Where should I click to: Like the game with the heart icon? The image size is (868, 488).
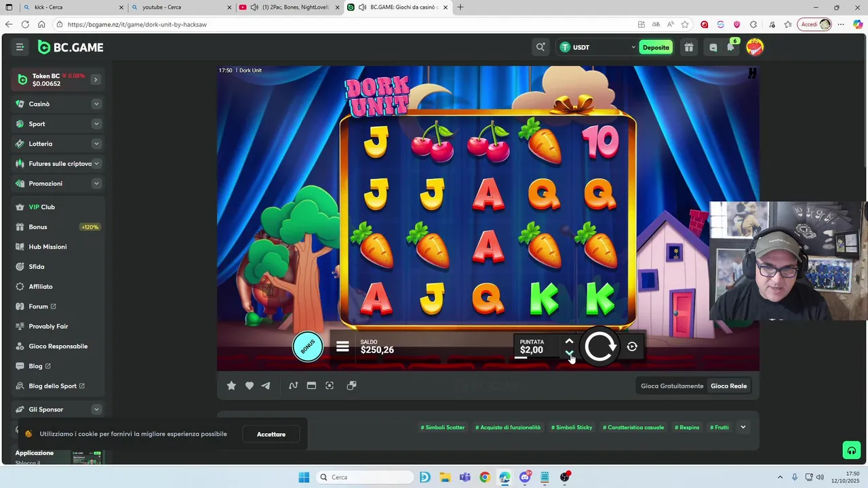pos(250,386)
